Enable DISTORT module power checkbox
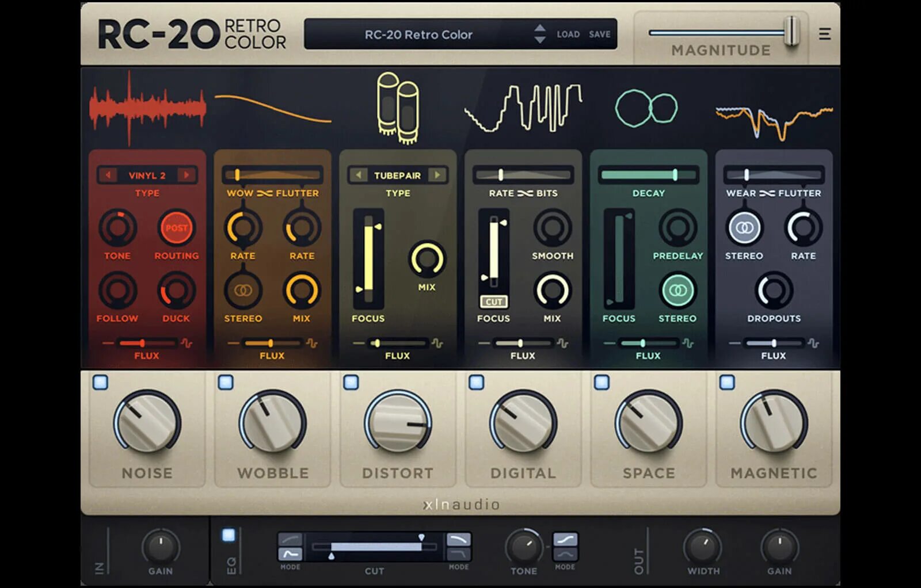 coord(351,382)
